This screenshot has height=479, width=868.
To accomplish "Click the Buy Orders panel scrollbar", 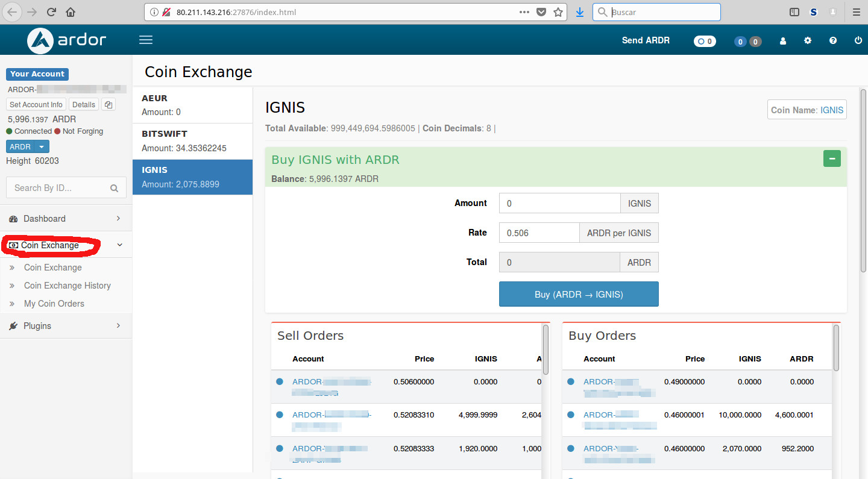I will coord(836,348).
